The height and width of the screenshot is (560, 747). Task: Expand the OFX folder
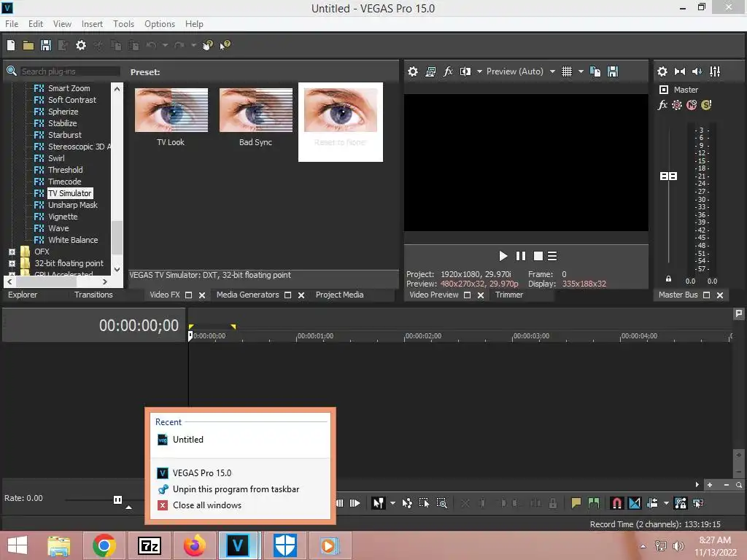click(x=12, y=252)
